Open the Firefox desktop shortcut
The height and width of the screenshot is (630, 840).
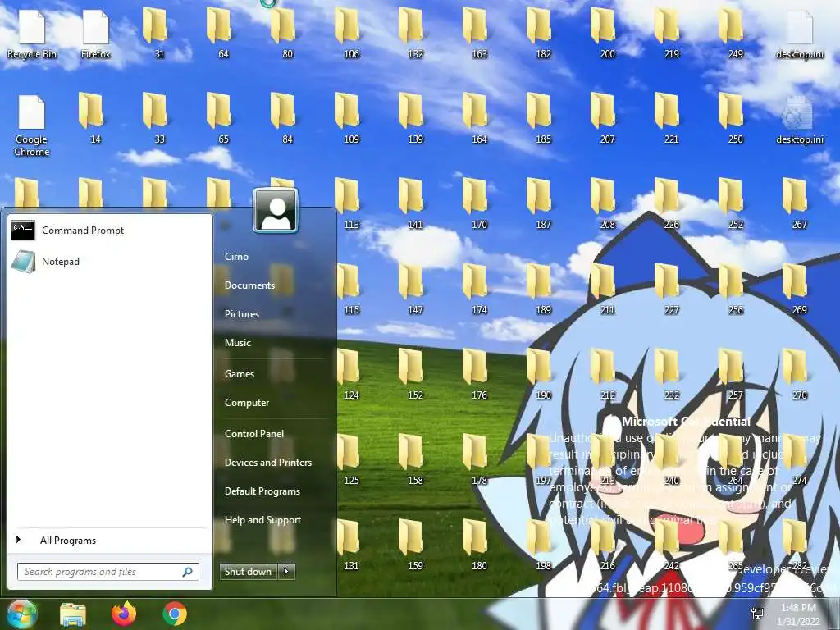[x=96, y=34]
